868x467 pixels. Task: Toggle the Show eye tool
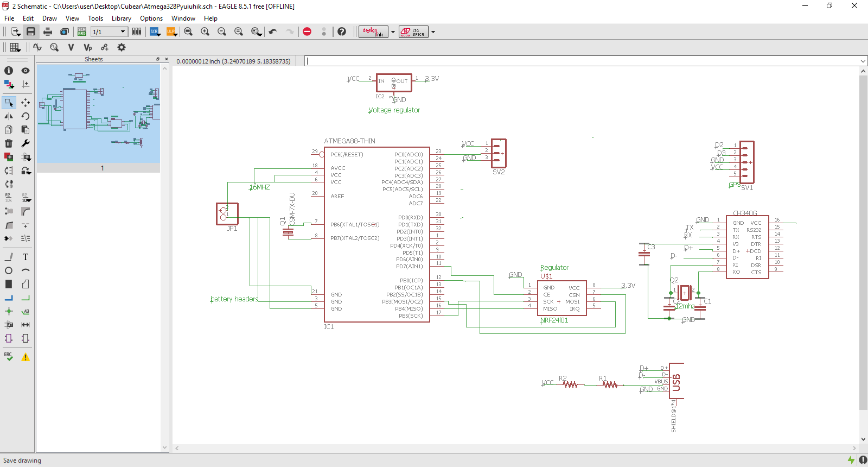click(25, 71)
